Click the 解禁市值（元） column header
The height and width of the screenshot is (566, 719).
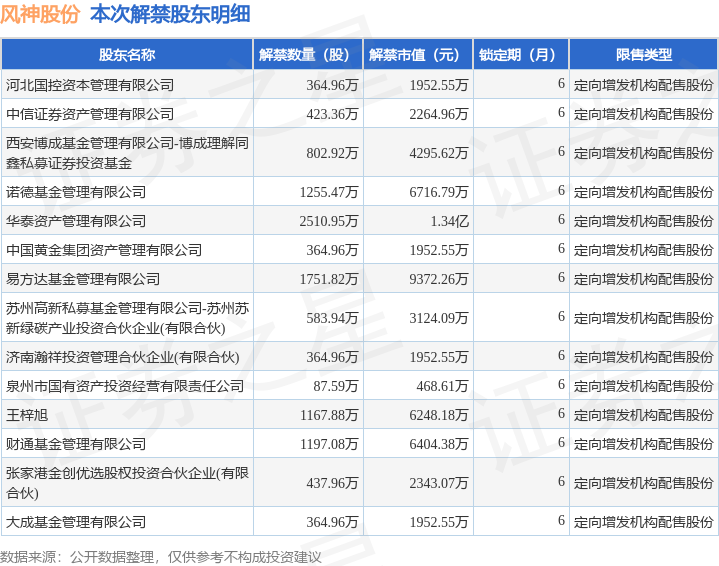[418, 55]
